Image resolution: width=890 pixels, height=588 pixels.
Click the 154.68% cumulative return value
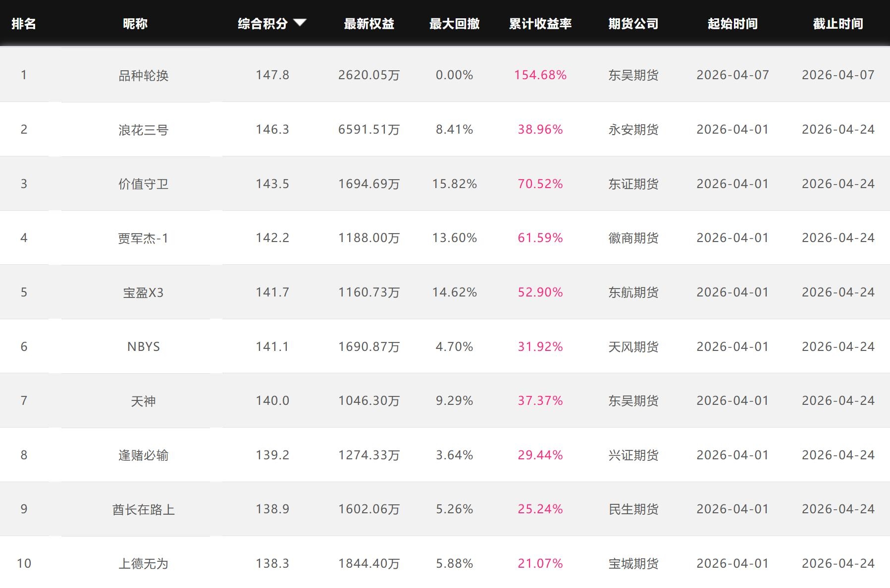[540, 75]
